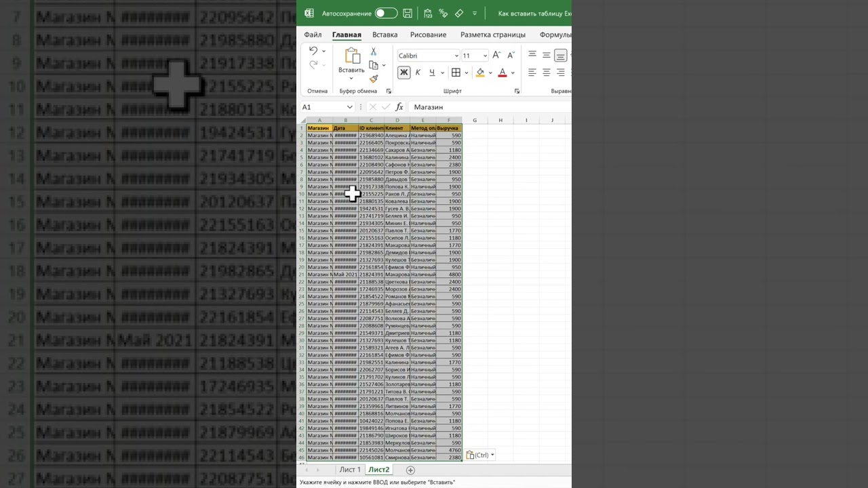
Task: Open the customize quick access toolbar dropdown
Action: click(x=475, y=13)
